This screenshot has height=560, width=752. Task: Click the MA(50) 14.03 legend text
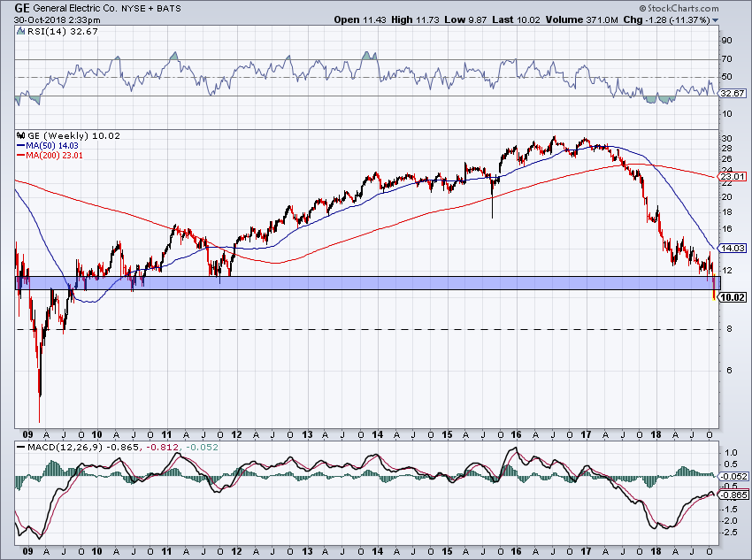(52, 146)
